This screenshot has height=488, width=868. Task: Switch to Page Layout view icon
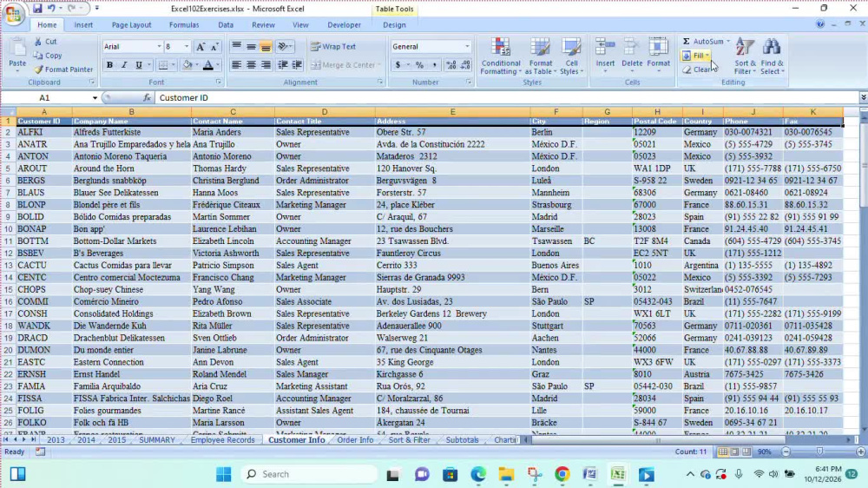point(734,452)
